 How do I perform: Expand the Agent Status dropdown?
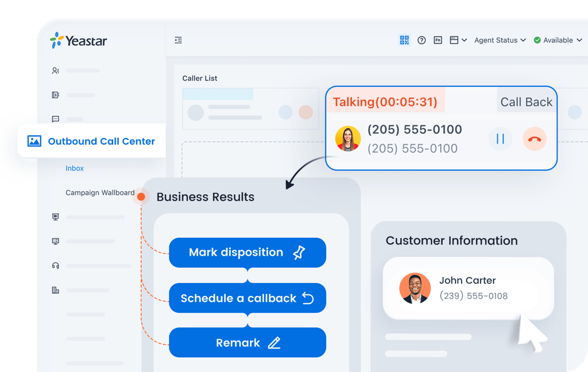[x=500, y=40]
